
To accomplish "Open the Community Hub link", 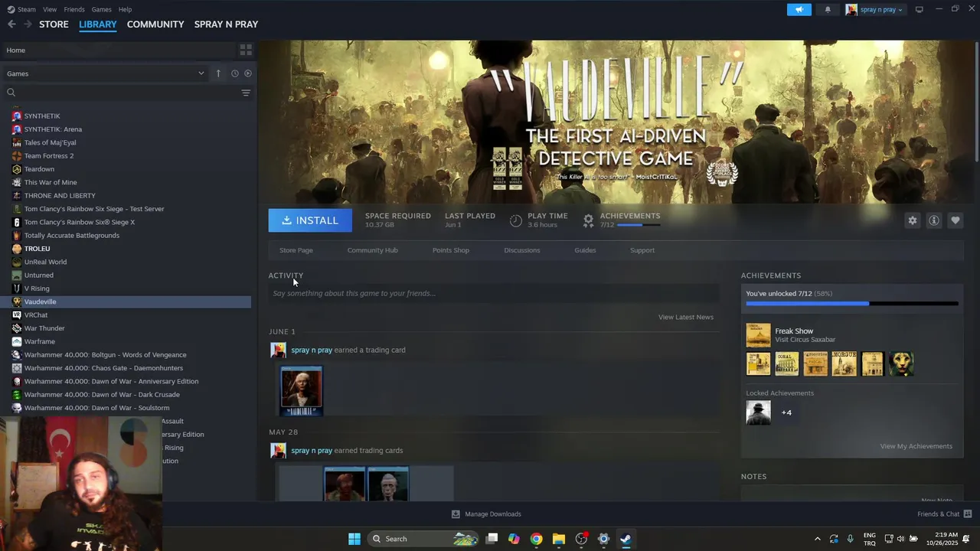I will (373, 250).
